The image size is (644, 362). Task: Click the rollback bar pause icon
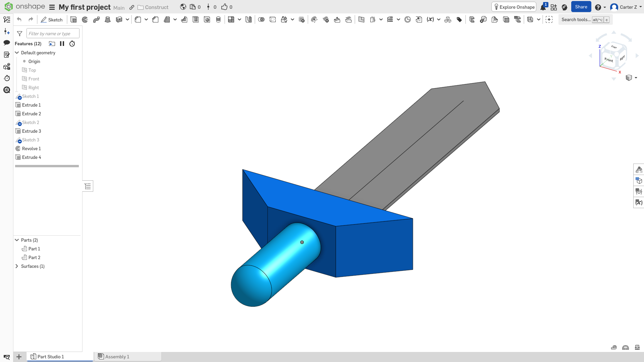[62, 44]
